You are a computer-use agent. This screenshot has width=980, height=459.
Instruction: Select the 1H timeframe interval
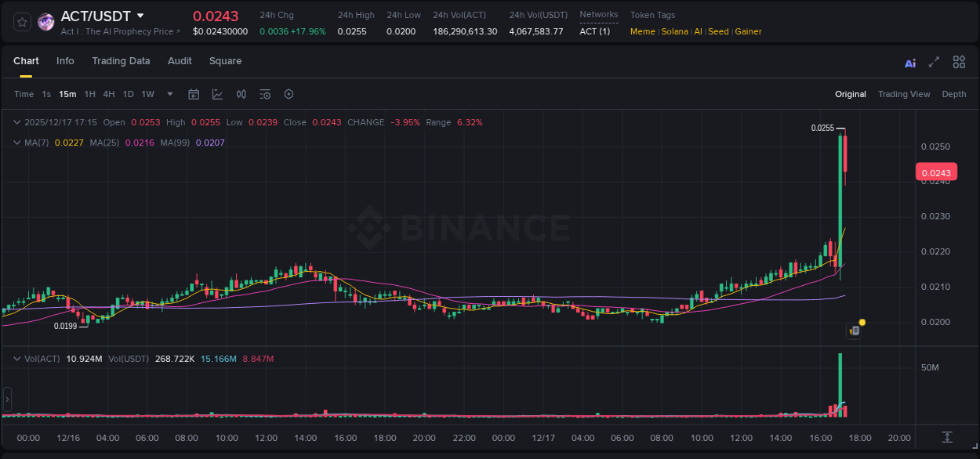click(89, 94)
